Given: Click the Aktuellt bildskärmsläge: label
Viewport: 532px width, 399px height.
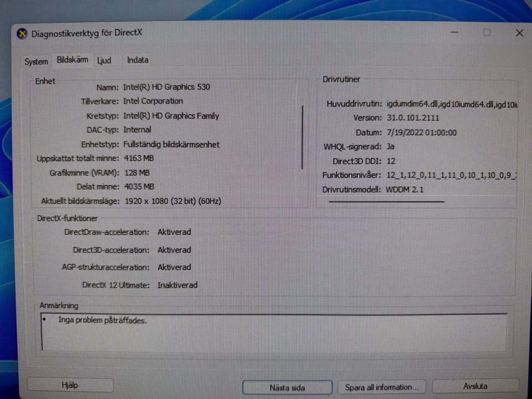Looking at the screenshot, I should (80, 201).
